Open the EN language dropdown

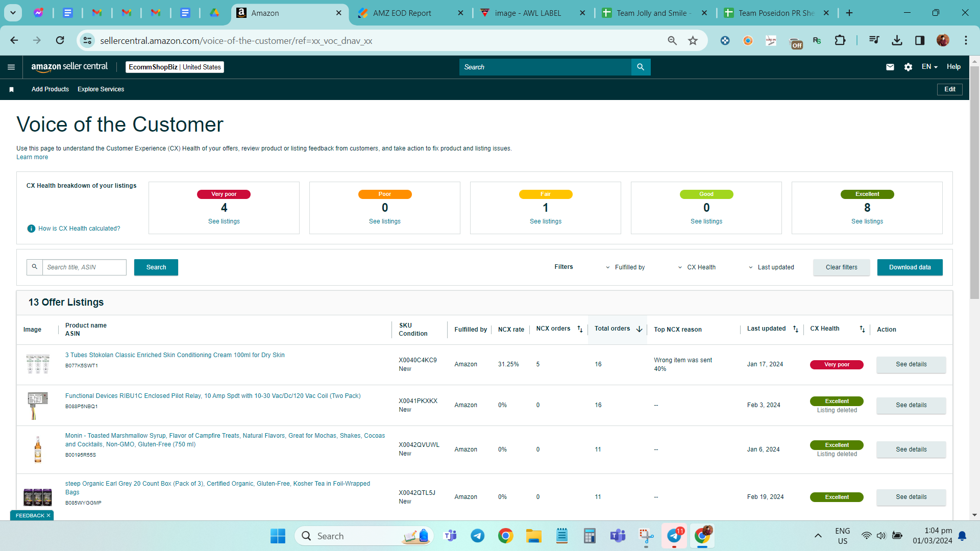point(929,67)
